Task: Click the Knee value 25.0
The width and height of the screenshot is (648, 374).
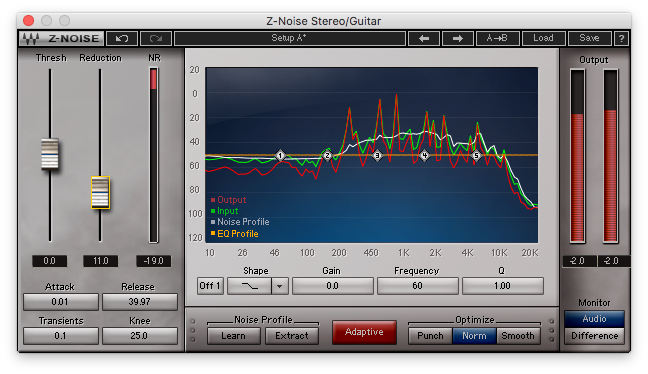Action: pyautogui.click(x=140, y=336)
